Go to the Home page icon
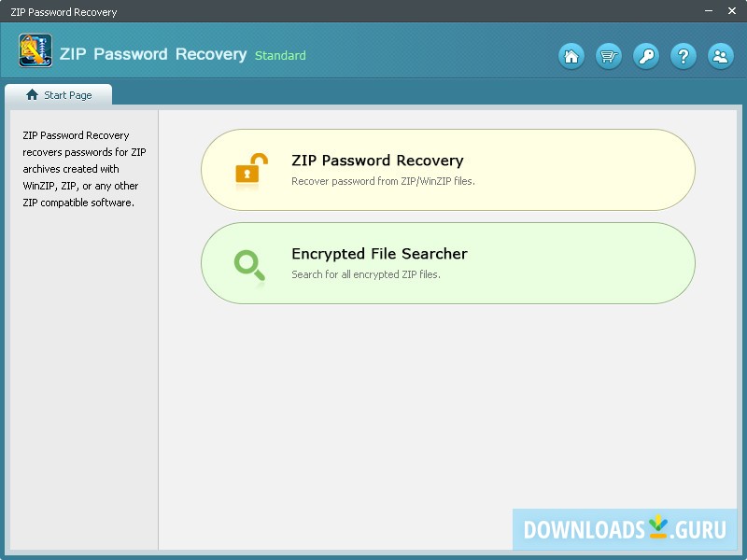This screenshot has width=747, height=560. coord(571,57)
